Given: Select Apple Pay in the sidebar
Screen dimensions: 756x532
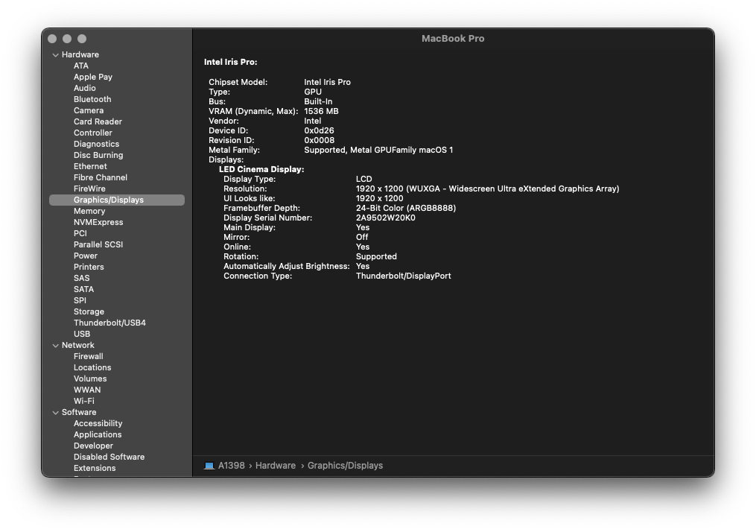Looking at the screenshot, I should [x=93, y=77].
